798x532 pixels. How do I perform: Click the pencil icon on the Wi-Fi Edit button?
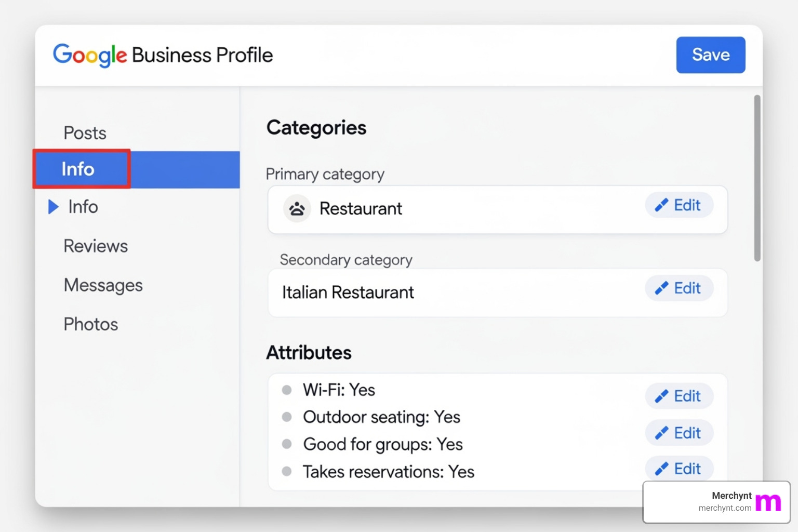[662, 395]
